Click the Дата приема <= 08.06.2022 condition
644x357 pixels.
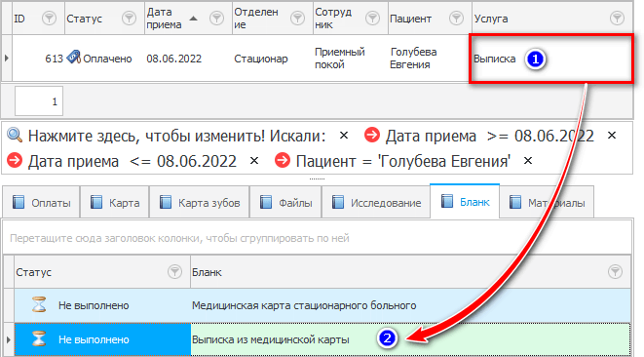click(x=133, y=161)
